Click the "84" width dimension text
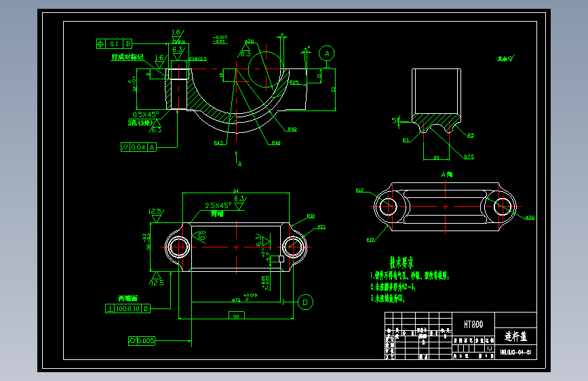Viewport: 588px width, 381px height. coord(235,191)
